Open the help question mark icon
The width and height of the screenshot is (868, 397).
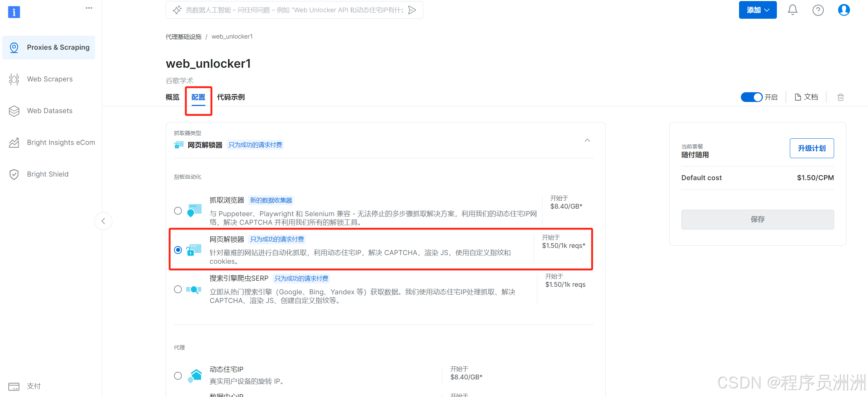tap(818, 10)
